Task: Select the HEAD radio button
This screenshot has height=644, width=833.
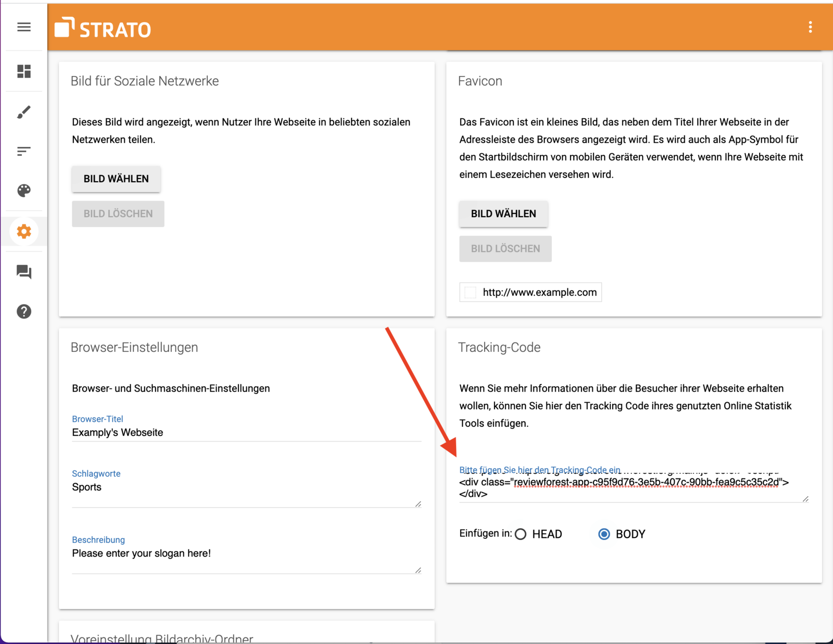Action: tap(521, 534)
